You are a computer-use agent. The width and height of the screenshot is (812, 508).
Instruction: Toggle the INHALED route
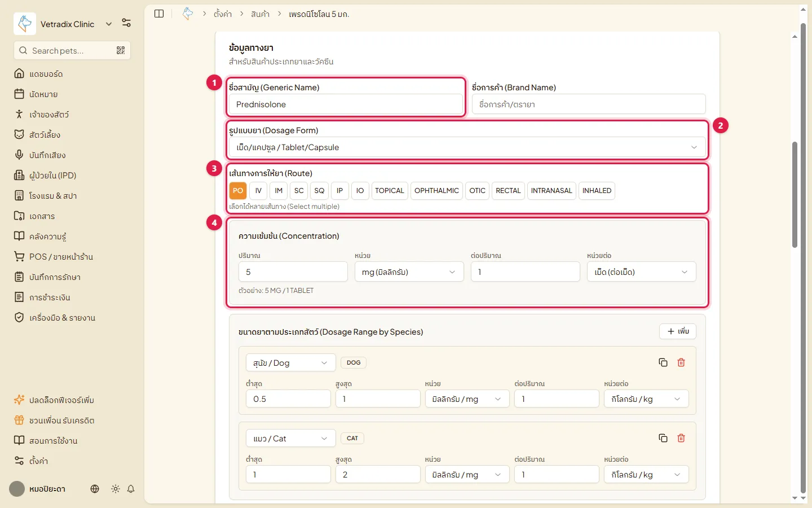597,191
